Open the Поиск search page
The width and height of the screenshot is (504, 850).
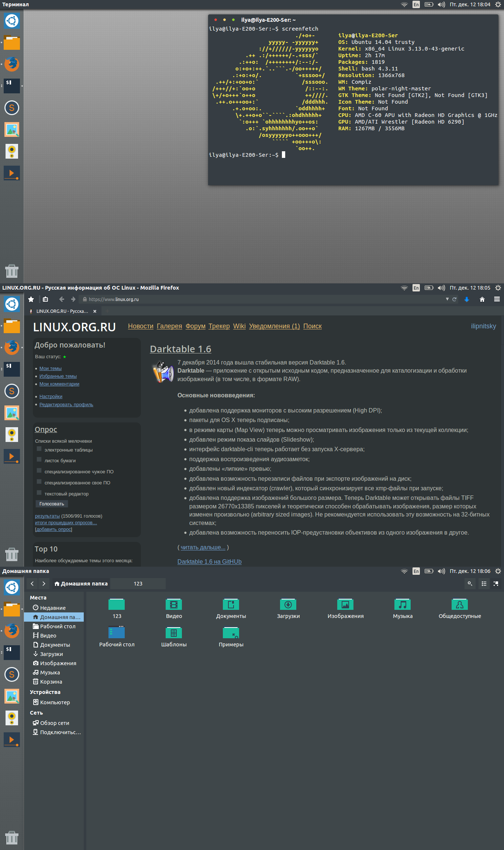[x=313, y=326]
